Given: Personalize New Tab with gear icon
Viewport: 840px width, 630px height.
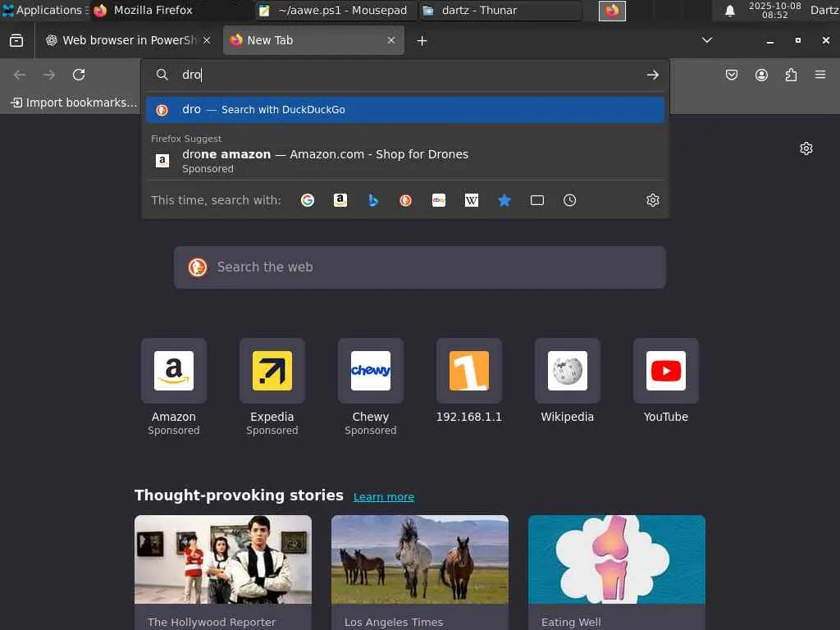Looking at the screenshot, I should coord(806,148).
